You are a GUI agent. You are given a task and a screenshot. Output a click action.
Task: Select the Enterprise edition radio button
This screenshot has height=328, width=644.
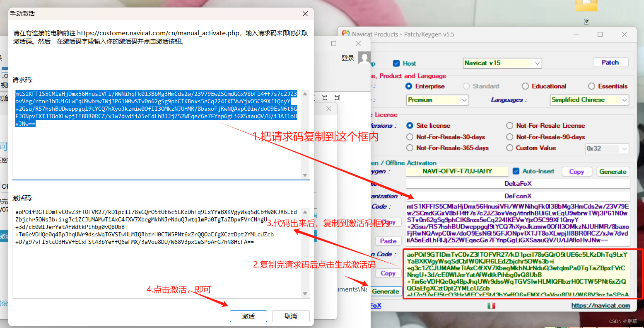[x=409, y=86]
